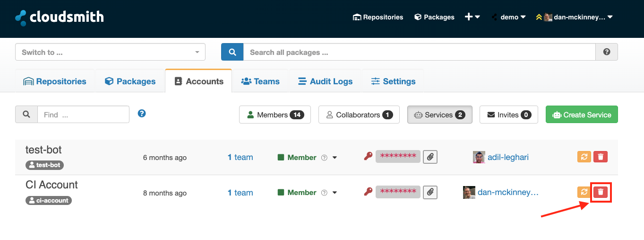Viewport: 644px width, 240px height.
Task: Select the Services filter button
Action: click(440, 115)
